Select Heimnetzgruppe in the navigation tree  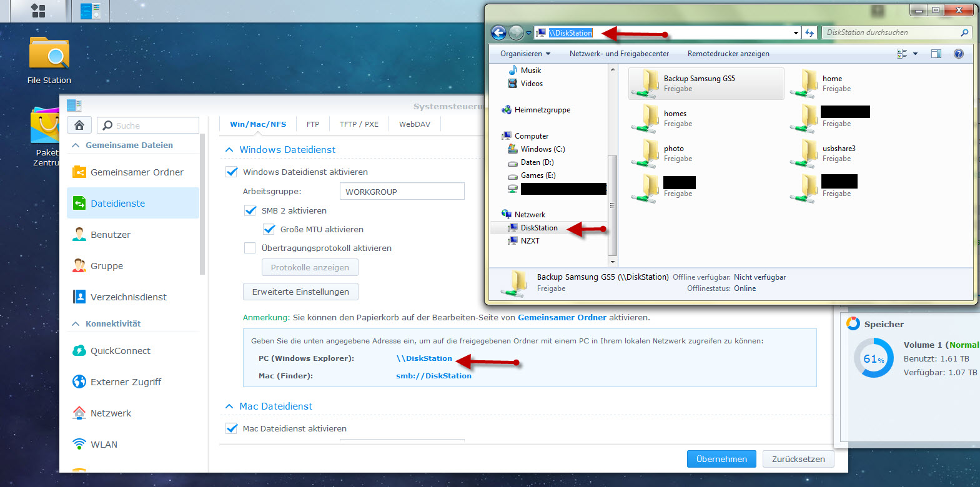point(542,110)
